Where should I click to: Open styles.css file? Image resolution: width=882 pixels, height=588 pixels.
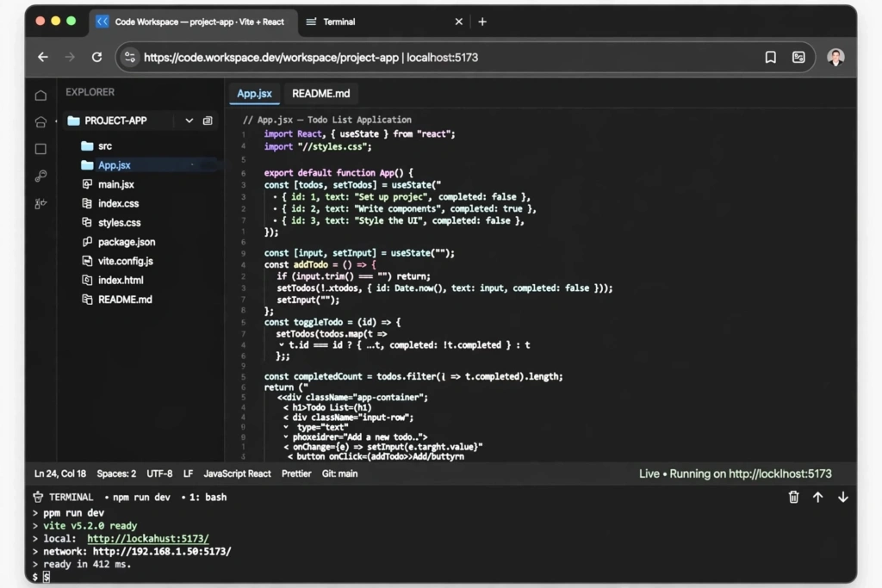119,223
